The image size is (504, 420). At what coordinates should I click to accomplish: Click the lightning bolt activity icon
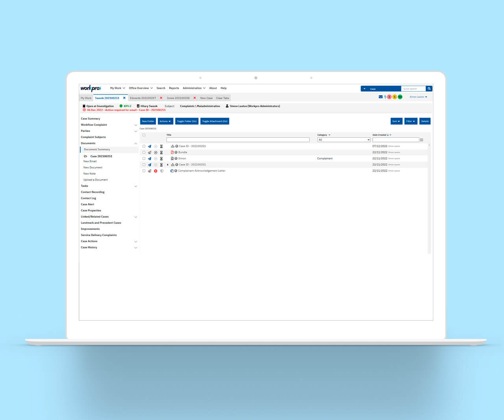(385, 96)
